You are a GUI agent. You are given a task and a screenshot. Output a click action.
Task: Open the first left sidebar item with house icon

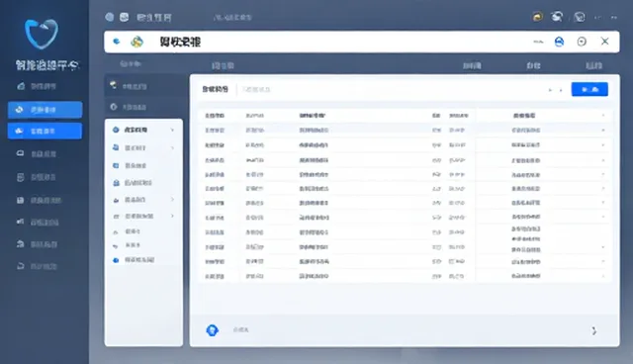[38, 86]
